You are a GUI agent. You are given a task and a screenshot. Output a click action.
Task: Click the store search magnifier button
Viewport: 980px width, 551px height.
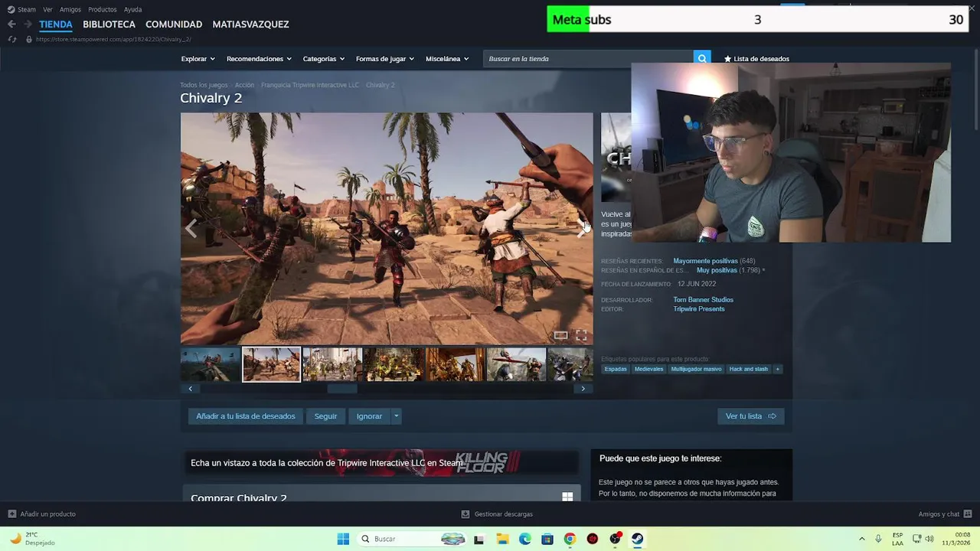[701, 59]
